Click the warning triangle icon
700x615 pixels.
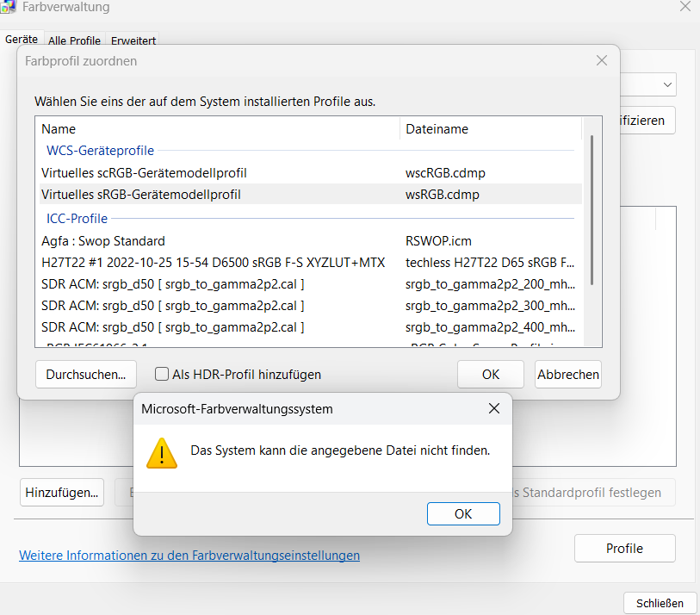pyautogui.click(x=161, y=452)
